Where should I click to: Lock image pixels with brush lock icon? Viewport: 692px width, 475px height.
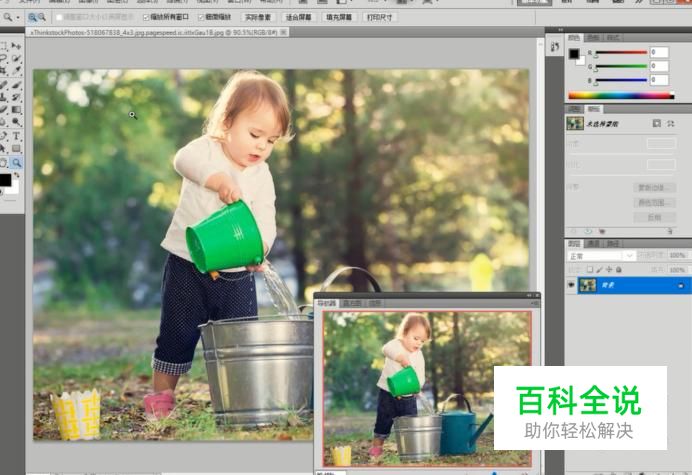[599, 269]
